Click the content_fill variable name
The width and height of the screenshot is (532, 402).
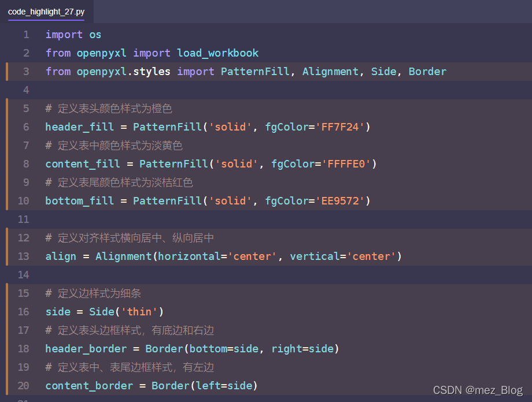83,164
